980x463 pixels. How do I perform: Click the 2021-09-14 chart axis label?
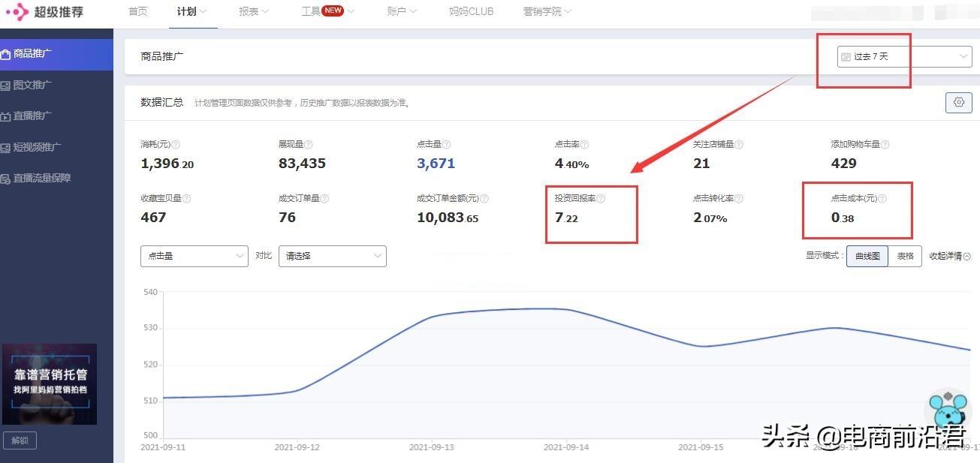pyautogui.click(x=567, y=446)
